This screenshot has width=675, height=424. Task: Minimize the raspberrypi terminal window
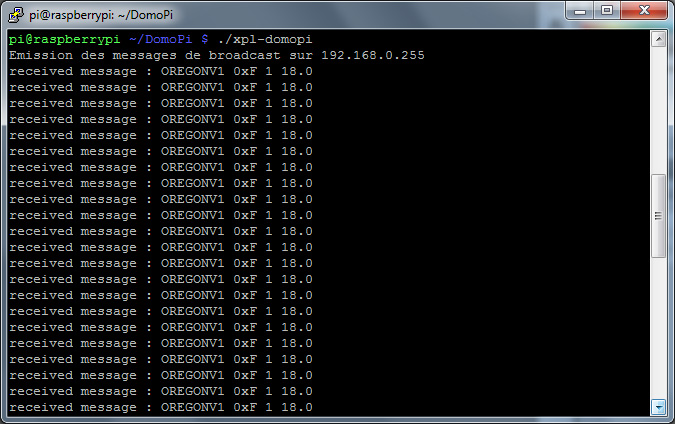[x=580, y=10]
